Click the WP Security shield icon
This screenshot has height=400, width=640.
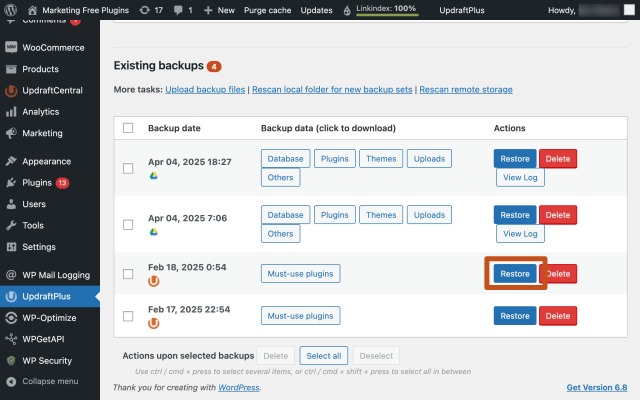click(x=11, y=360)
